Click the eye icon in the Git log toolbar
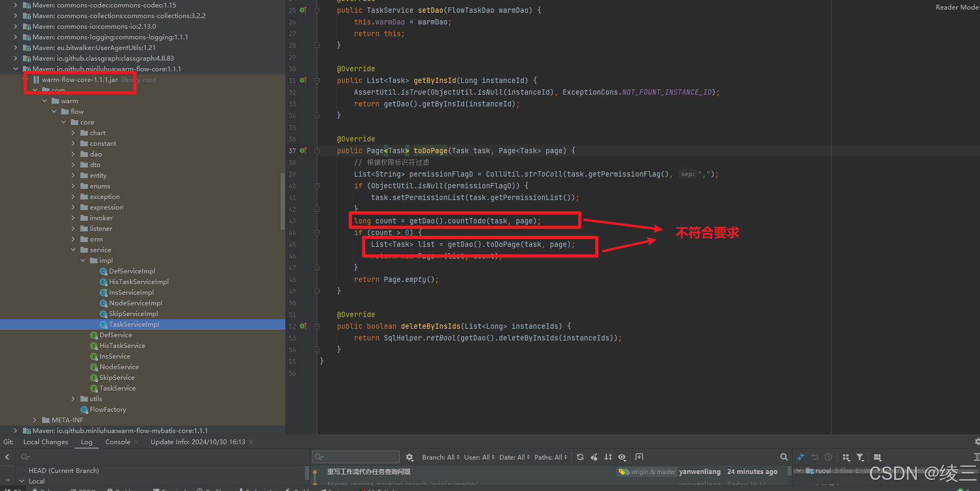The image size is (980, 491). pyautogui.click(x=621, y=457)
